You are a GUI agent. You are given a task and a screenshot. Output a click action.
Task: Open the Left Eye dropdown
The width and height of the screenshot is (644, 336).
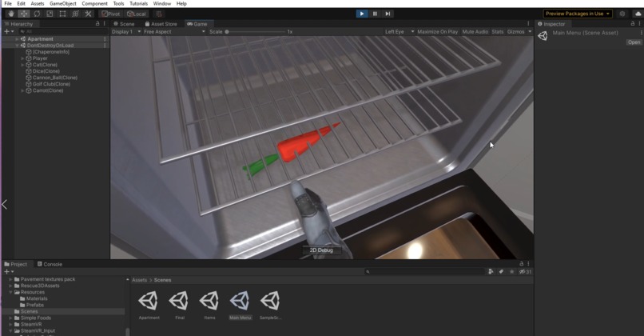click(x=400, y=32)
